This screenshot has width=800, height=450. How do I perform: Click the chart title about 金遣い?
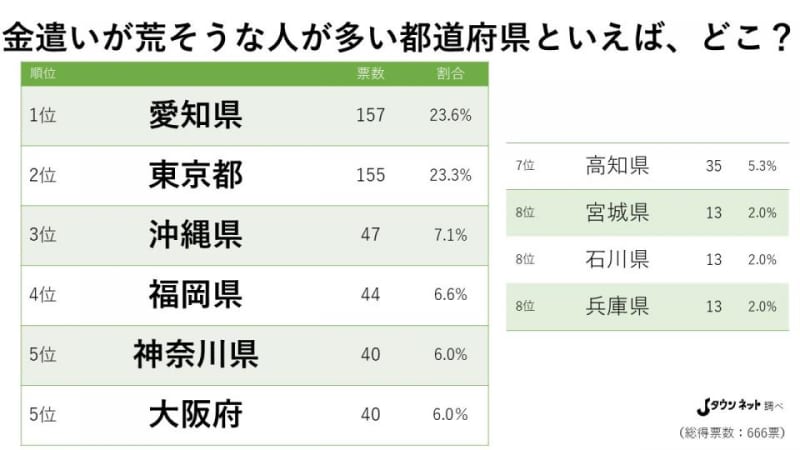point(397,37)
